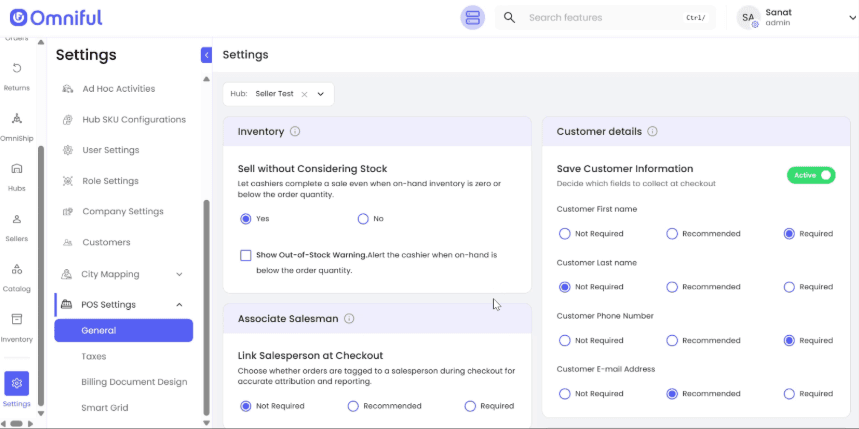Toggle the Save Customer Information Active switch

(x=811, y=175)
